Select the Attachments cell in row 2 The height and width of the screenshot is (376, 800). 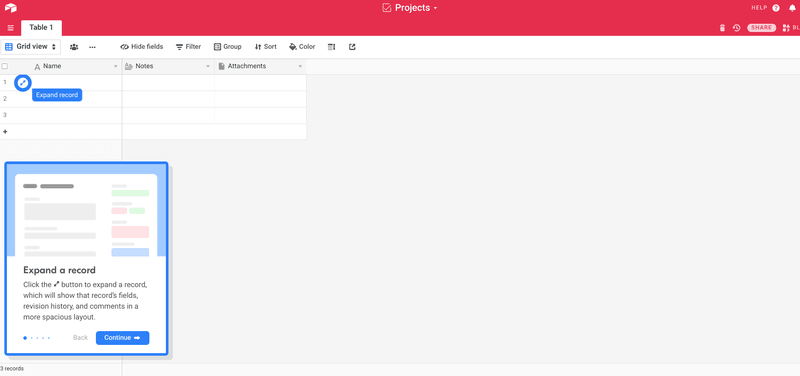point(260,99)
